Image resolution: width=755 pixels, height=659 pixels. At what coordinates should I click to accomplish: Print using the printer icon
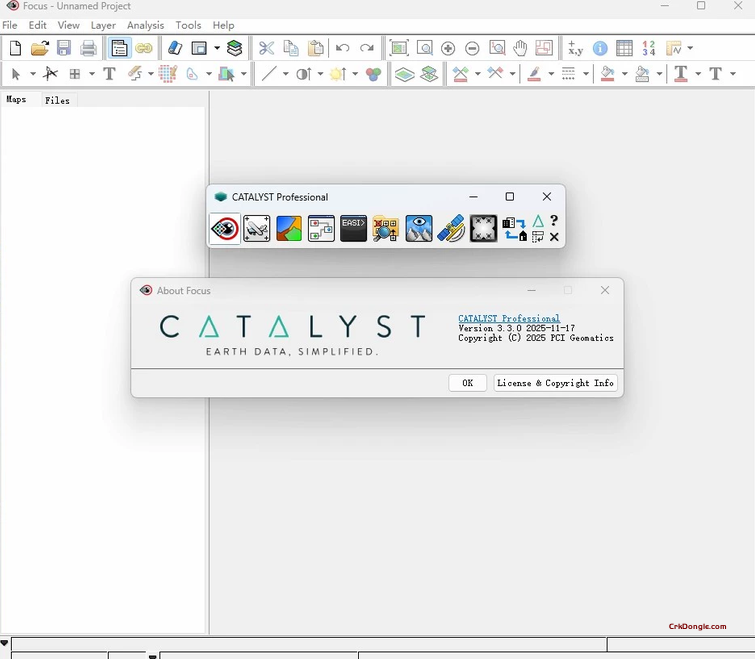point(88,48)
